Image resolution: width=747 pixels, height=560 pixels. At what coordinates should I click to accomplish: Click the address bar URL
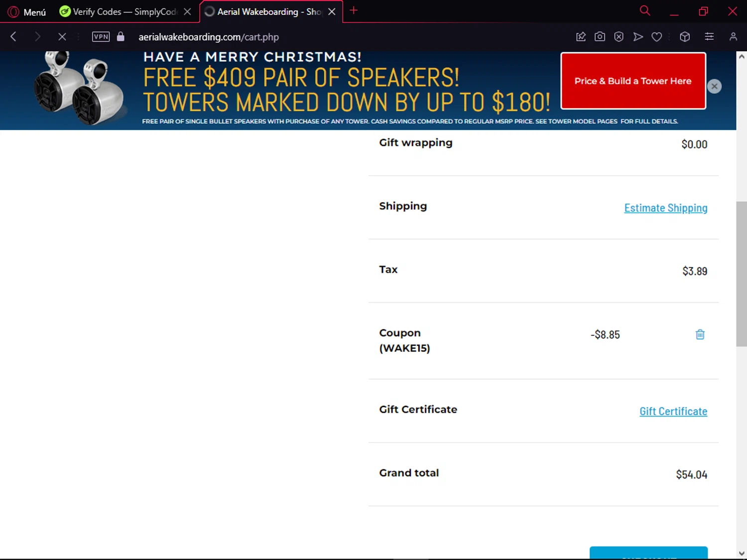[x=209, y=37]
